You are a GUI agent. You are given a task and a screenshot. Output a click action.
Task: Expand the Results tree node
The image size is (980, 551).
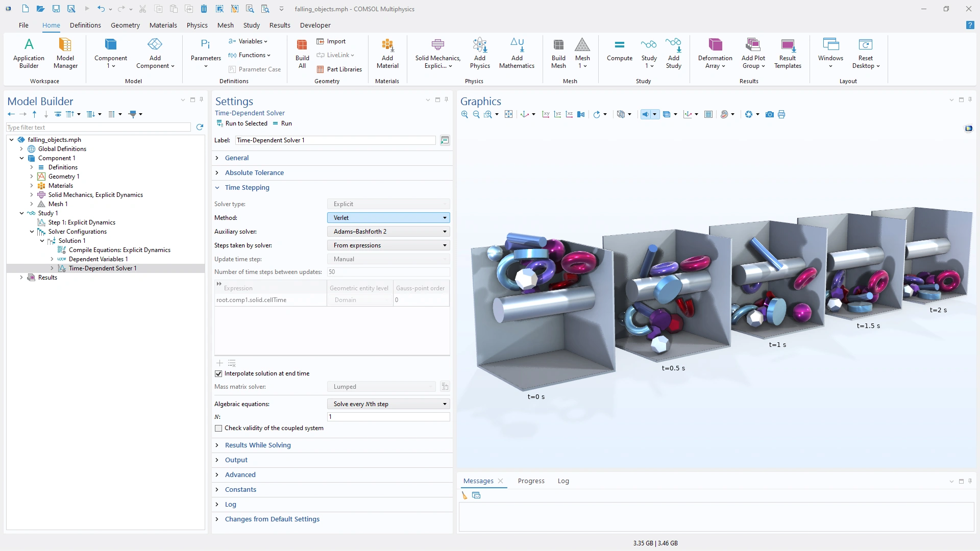21,278
